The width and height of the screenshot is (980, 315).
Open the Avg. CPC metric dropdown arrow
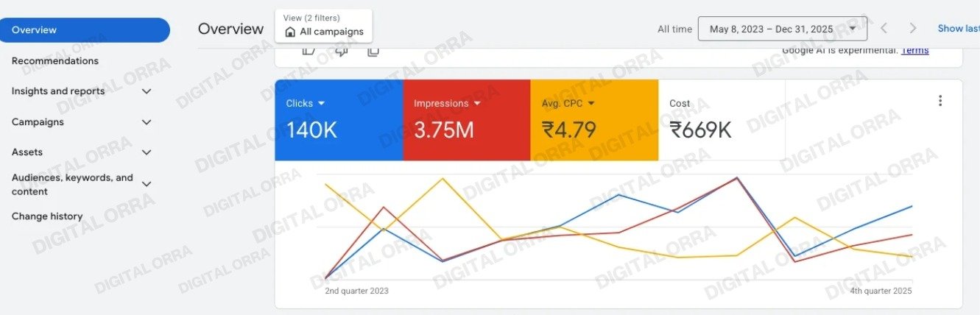click(x=591, y=104)
